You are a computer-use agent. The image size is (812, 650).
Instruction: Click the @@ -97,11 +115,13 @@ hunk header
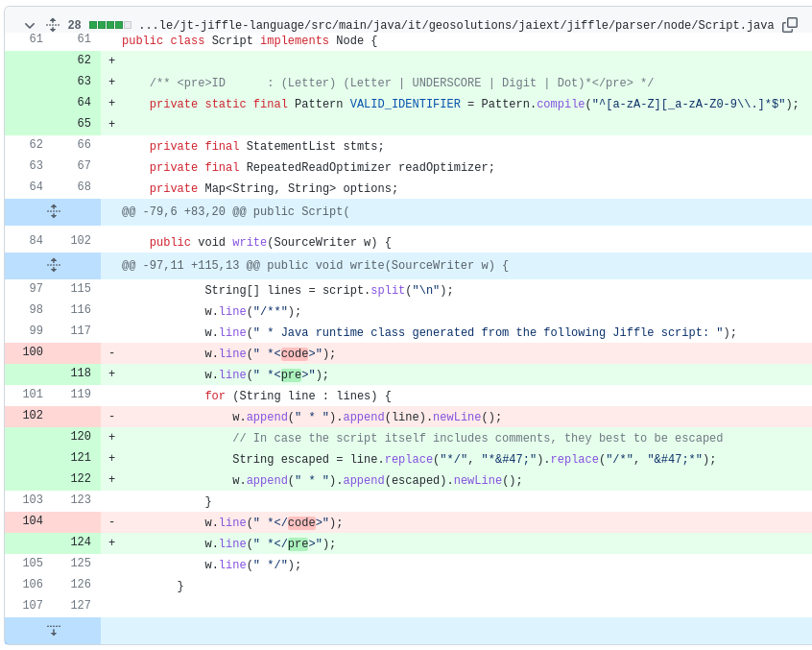tap(315, 266)
